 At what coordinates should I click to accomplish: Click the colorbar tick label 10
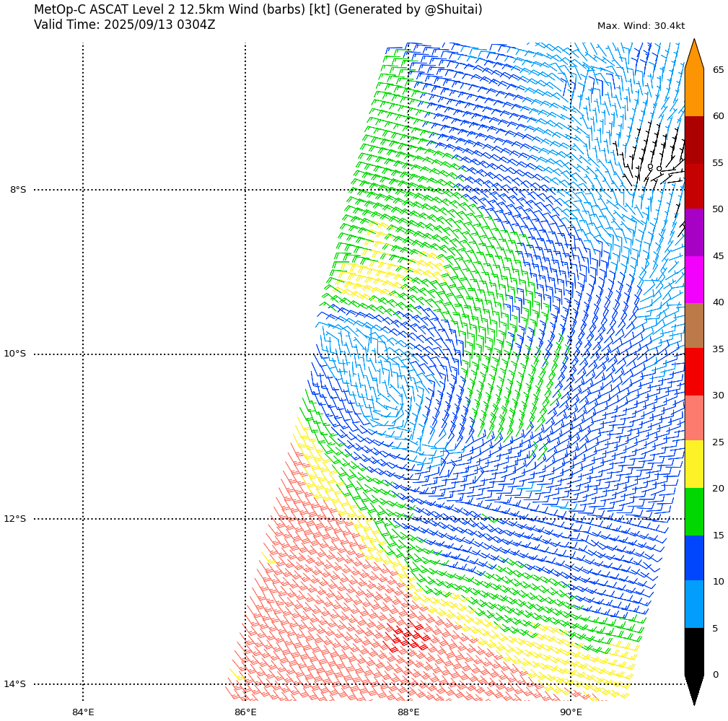pos(718,582)
